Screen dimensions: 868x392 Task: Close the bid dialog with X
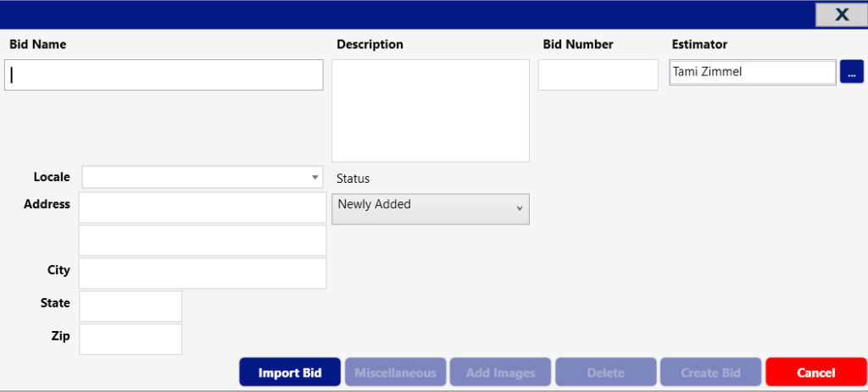coord(842,14)
